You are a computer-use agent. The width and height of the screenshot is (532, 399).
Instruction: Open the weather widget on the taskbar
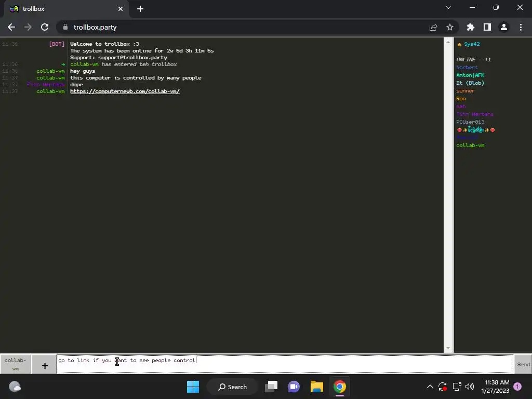15,387
